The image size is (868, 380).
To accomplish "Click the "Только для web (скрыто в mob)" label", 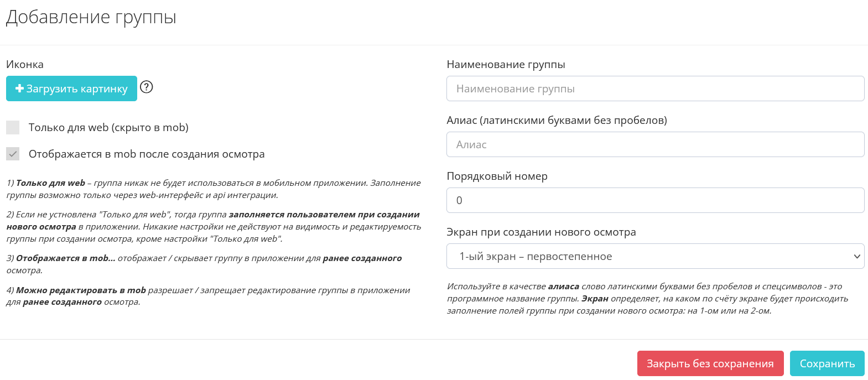I will click(x=108, y=127).
